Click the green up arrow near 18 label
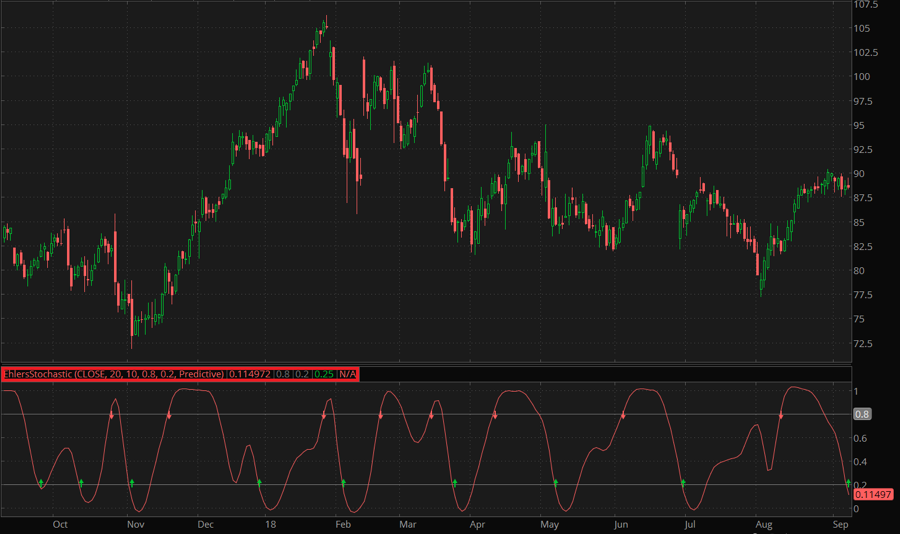The width and height of the screenshot is (900, 534). click(x=258, y=483)
